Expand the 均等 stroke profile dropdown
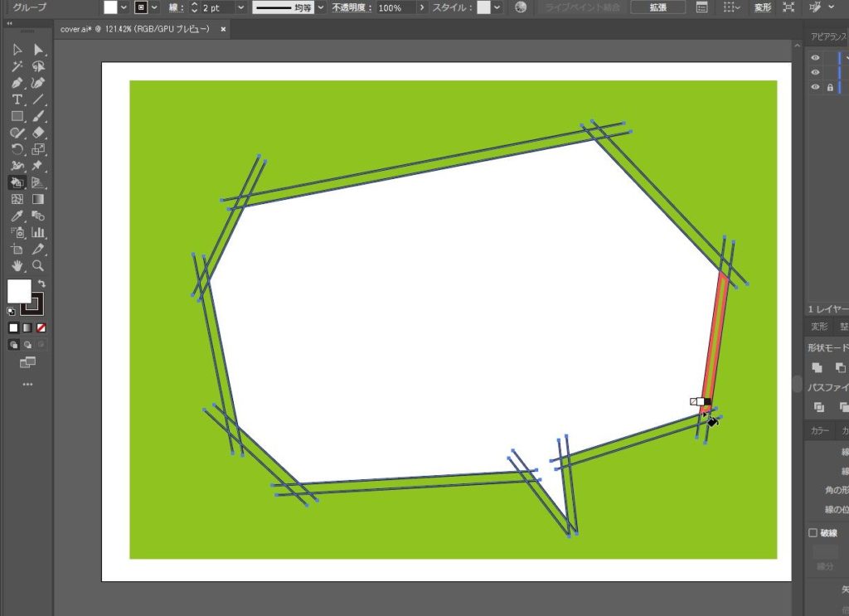The height and width of the screenshot is (616, 849). [321, 7]
